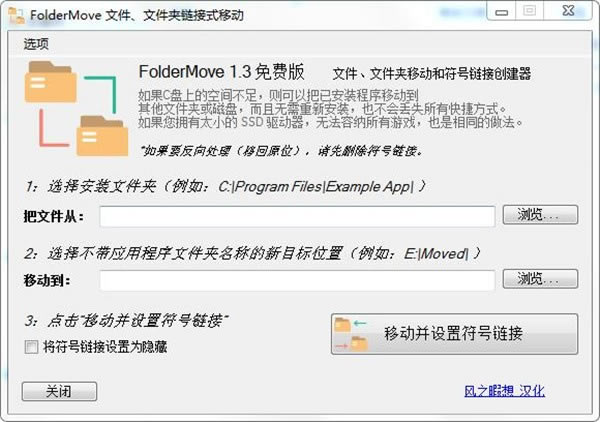Browse for the source folder (first 浏览)

540,215
